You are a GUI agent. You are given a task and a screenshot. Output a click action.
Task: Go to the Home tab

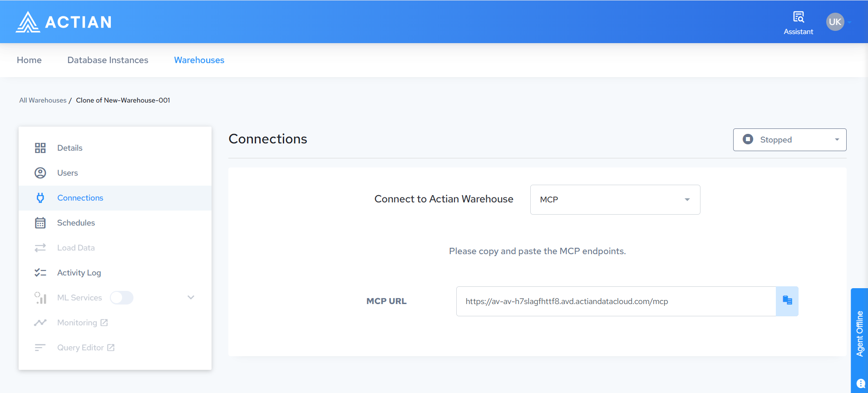[29, 60]
